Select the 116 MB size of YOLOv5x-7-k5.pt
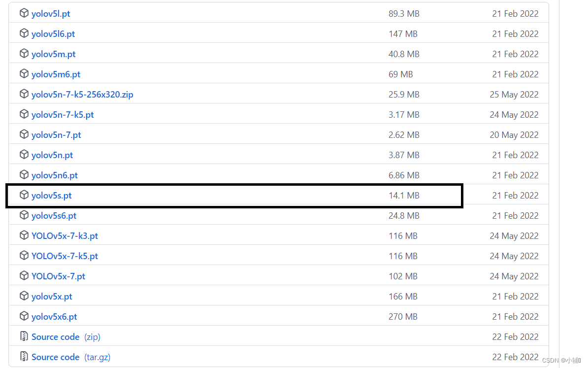 click(403, 256)
